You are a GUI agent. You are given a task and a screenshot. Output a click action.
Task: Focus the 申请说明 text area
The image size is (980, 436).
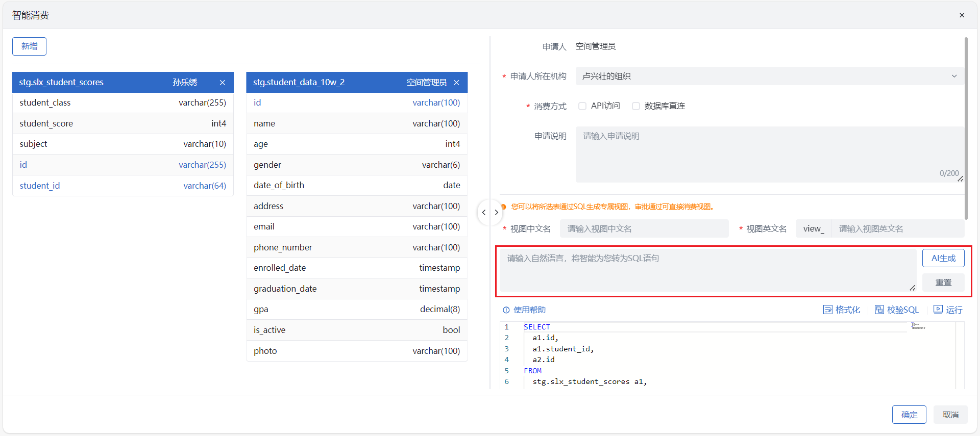(x=770, y=155)
